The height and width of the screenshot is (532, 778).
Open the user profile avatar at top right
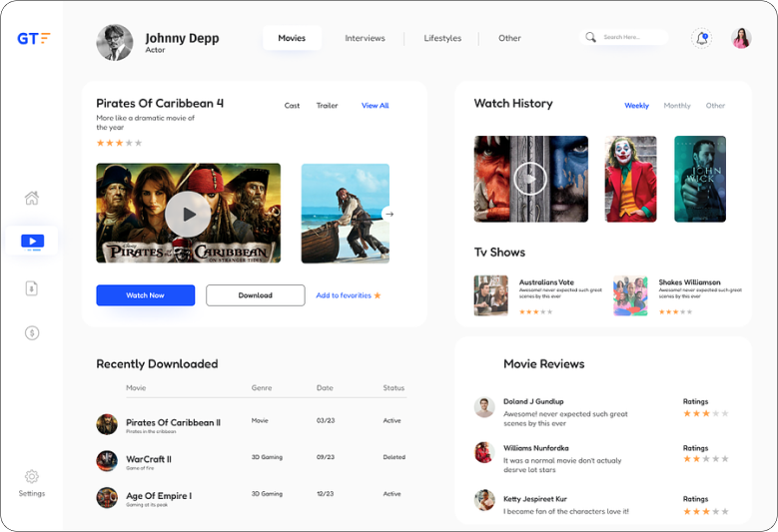pyautogui.click(x=741, y=38)
